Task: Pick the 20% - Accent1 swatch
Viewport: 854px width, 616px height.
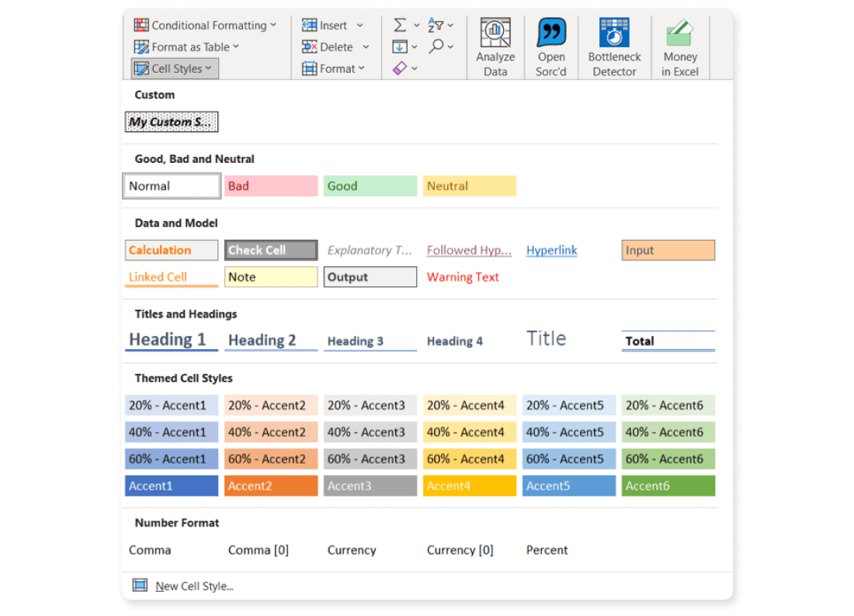Action: (x=172, y=406)
